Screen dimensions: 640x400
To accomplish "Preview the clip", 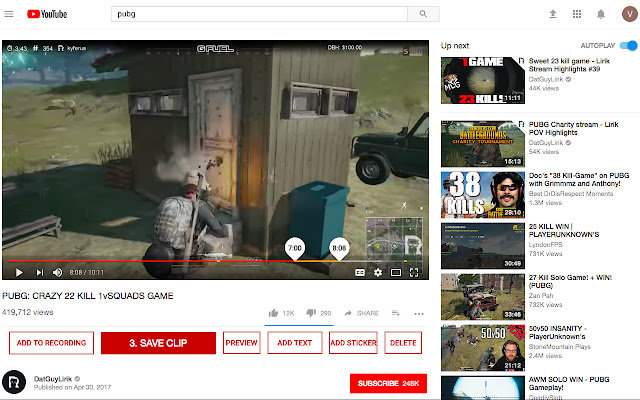I will pyautogui.click(x=242, y=343).
